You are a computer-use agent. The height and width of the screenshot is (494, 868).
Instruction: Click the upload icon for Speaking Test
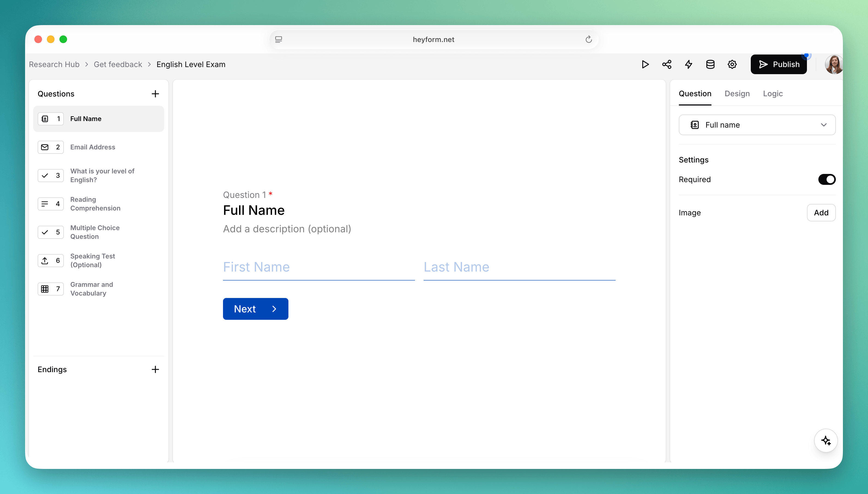pyautogui.click(x=45, y=261)
